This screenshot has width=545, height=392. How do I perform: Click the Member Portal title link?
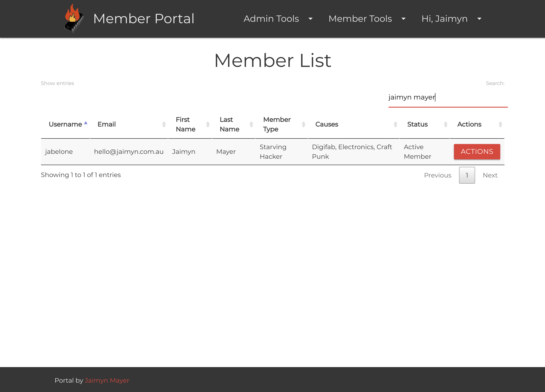[x=144, y=19]
